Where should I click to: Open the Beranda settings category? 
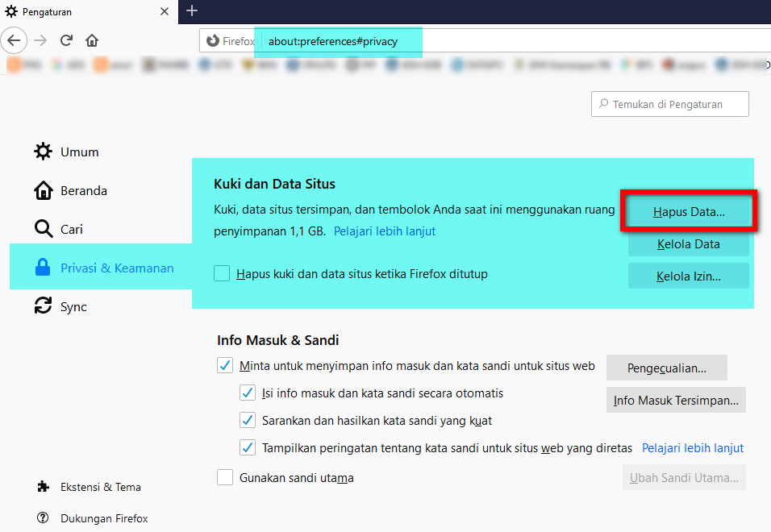pos(71,190)
